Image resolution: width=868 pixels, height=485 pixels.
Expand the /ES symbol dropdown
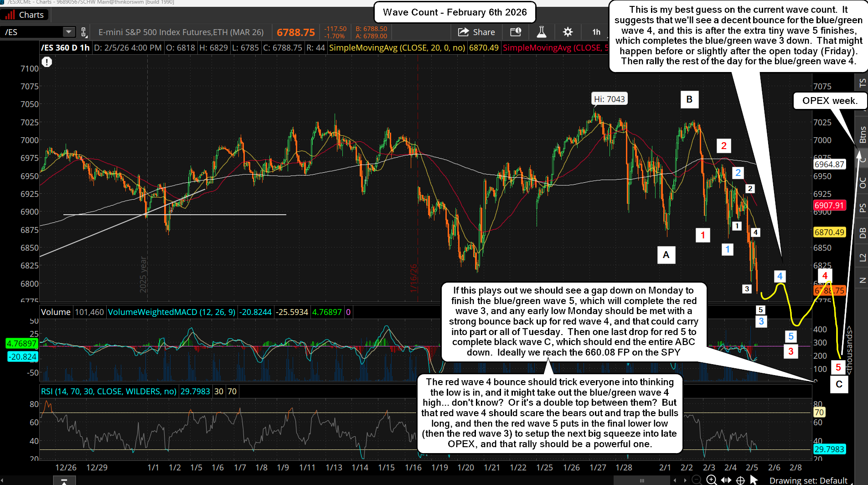click(x=68, y=32)
